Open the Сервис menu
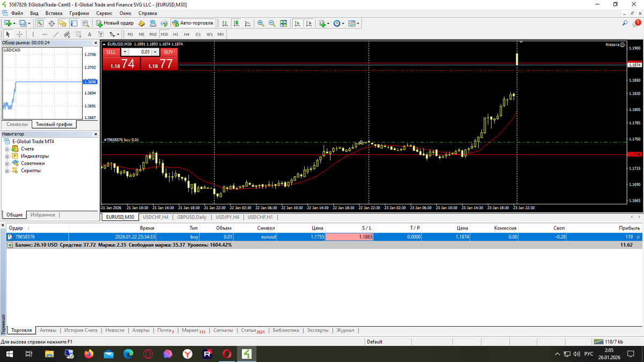This screenshot has width=644, height=362. 104,13
